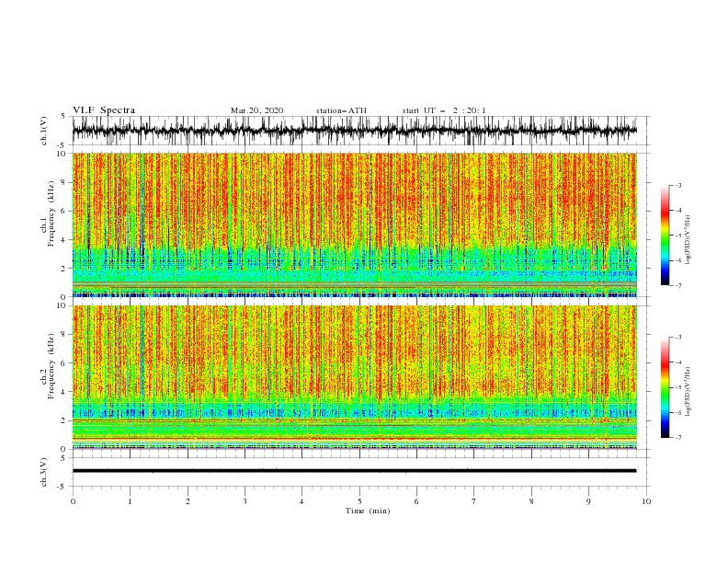The height and width of the screenshot is (563, 728).
Task: Click the date 'Mar.20, 2020'
Action: tap(256, 110)
